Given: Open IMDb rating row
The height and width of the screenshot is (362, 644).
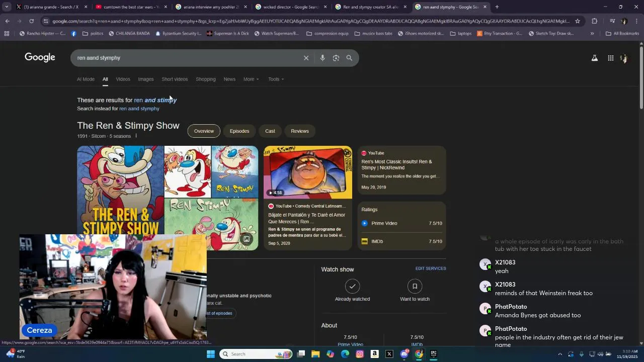Looking at the screenshot, I should [x=402, y=241].
